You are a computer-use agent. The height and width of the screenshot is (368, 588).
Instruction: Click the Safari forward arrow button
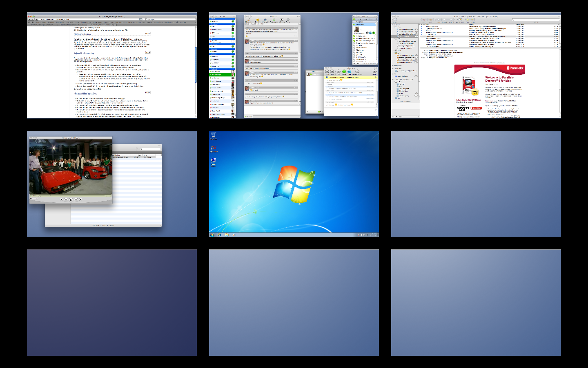tap(33, 19)
